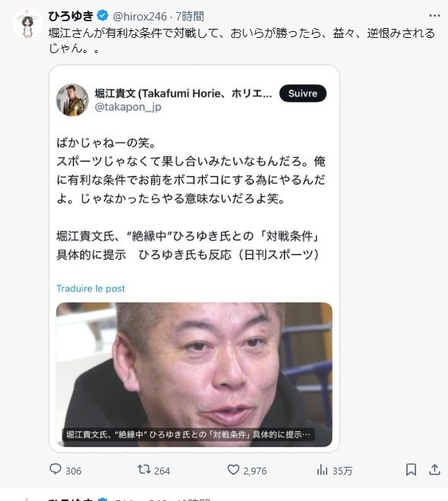Screen dimensions: 448x501
Task: Click Takafumi Horie's profile picture
Action: (x=72, y=99)
